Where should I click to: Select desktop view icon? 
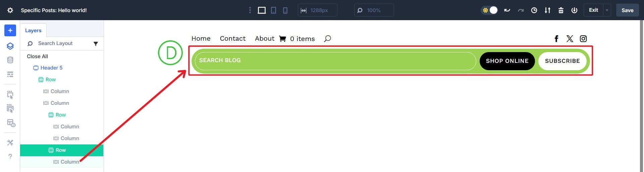[x=262, y=10]
